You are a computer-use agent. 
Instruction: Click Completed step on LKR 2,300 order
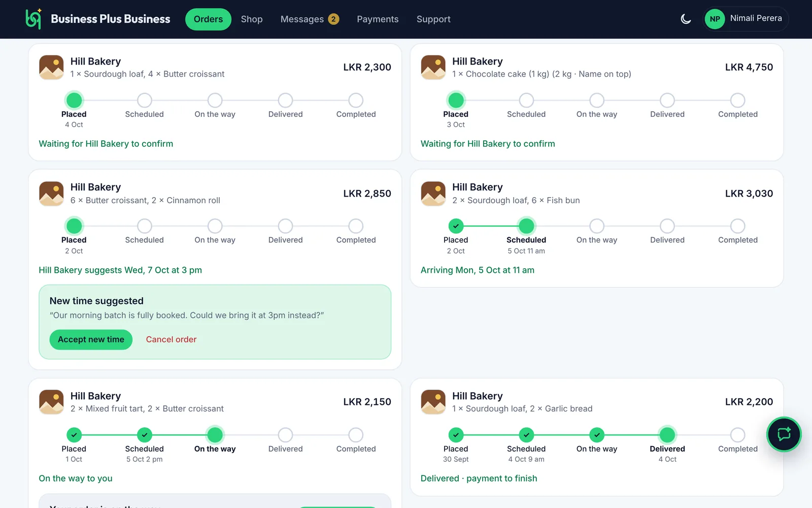[356, 100]
